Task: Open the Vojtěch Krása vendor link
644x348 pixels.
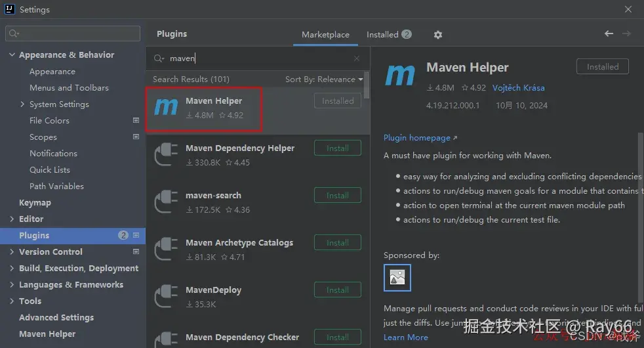Action: coord(518,87)
